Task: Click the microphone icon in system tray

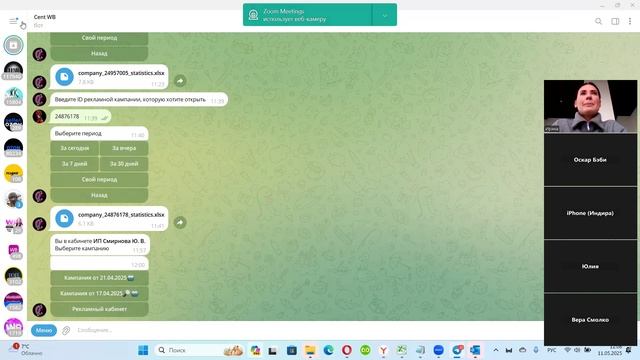Action: (536, 350)
